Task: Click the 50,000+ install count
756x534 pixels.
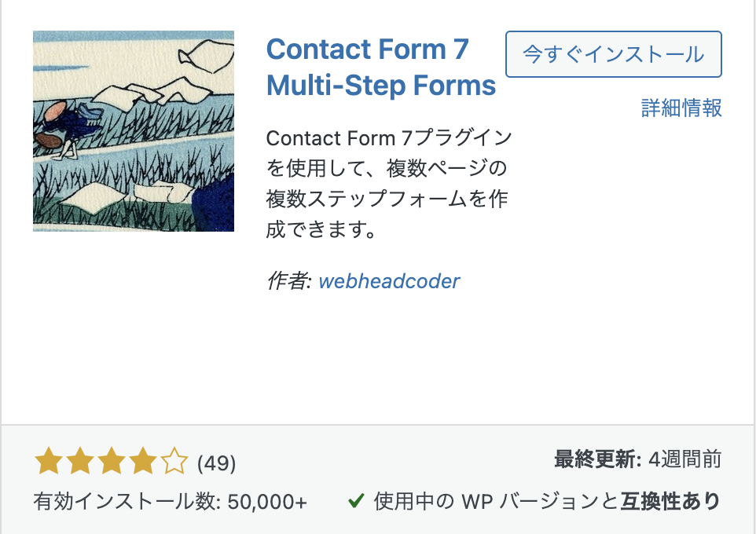Action: click(267, 501)
